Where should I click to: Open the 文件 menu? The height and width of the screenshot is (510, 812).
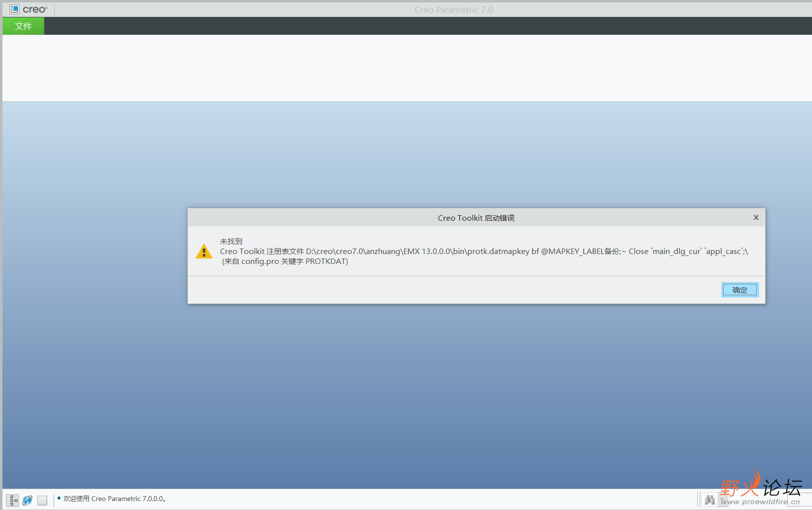(23, 26)
